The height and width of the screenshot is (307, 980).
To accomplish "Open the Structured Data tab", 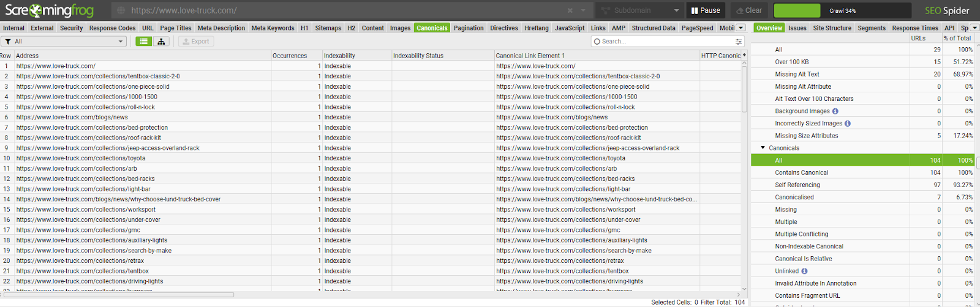I will pos(654,28).
